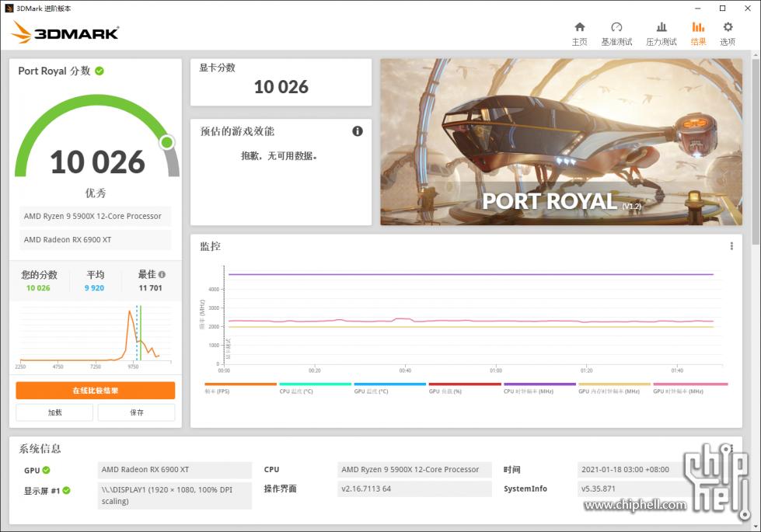Click the info icon beside 预估的游戏效能
The height and width of the screenshot is (532, 761).
(x=358, y=131)
